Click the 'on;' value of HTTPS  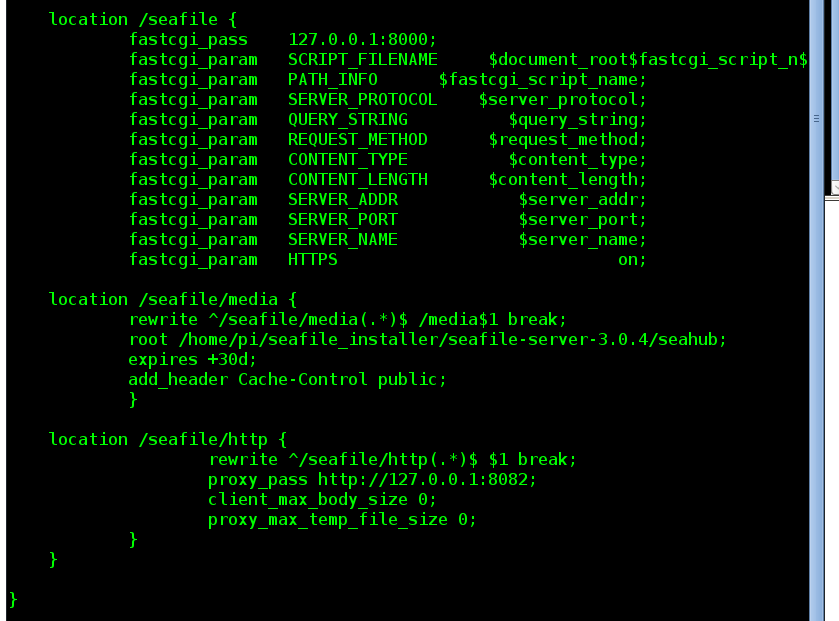click(x=632, y=260)
